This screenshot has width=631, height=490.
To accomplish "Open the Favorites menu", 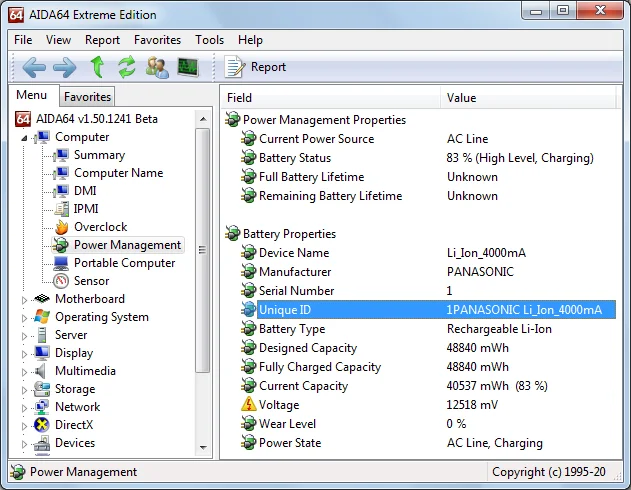I will coord(157,40).
